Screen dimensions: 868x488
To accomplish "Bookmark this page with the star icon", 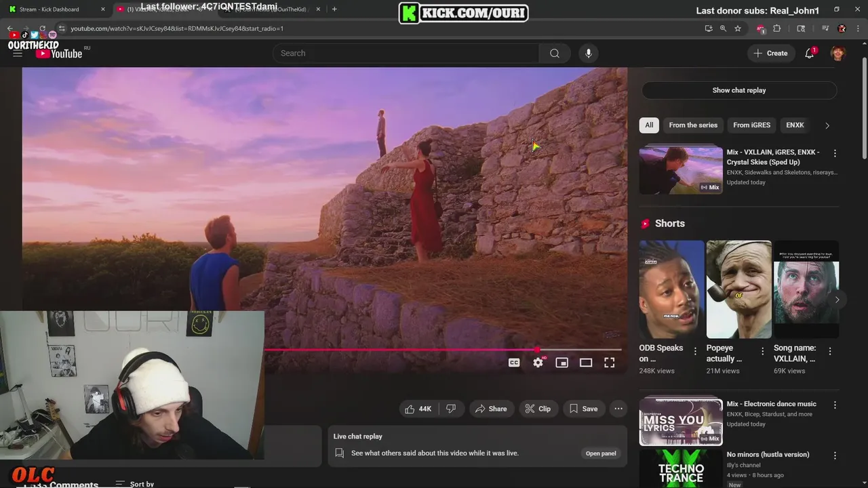I will [x=738, y=28].
